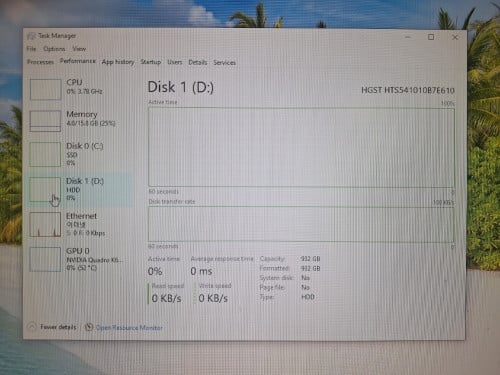
Task: Click the GPU 0 graph thumbnail
Action: click(x=45, y=259)
